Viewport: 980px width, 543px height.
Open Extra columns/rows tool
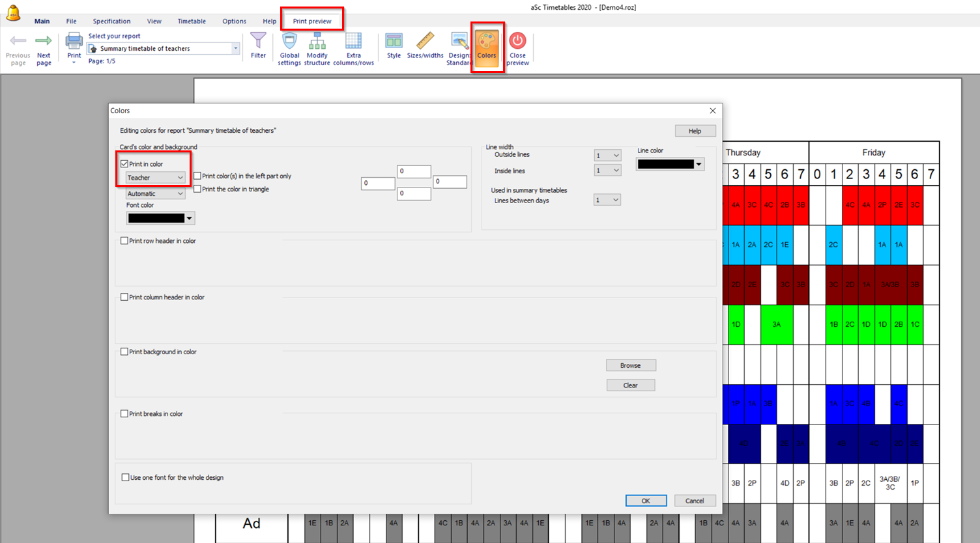[353, 43]
